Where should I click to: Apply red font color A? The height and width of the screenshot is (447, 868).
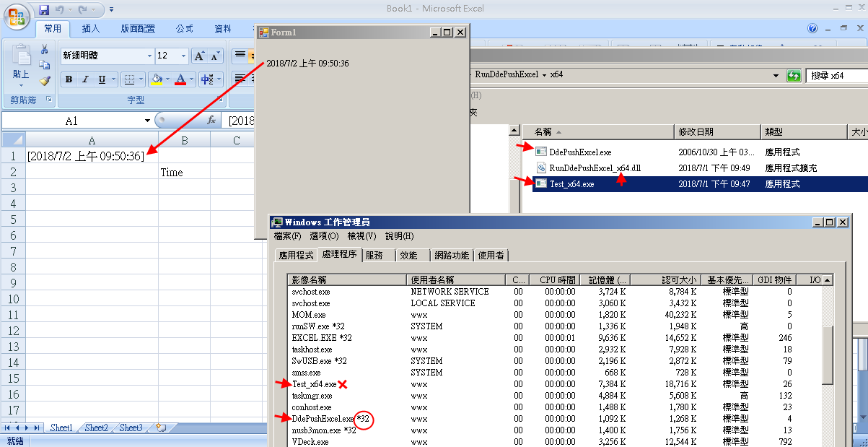(180, 79)
